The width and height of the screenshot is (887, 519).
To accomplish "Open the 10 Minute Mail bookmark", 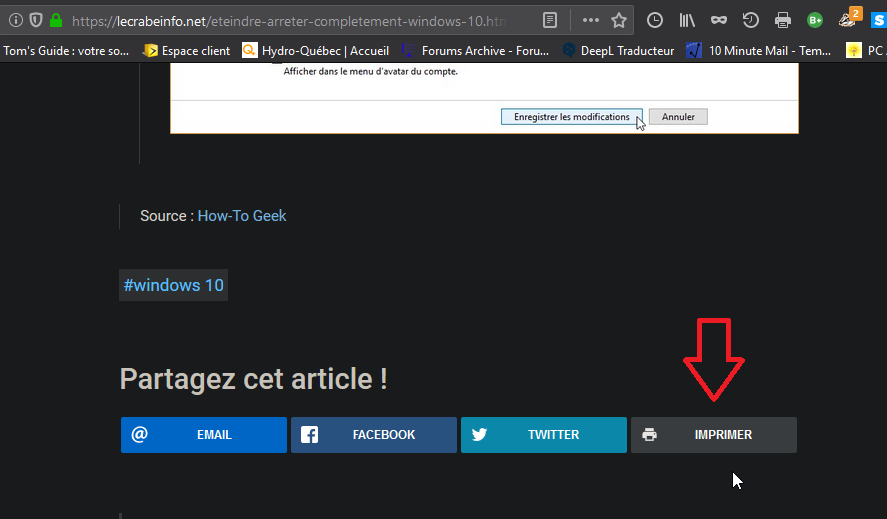I will (759, 51).
